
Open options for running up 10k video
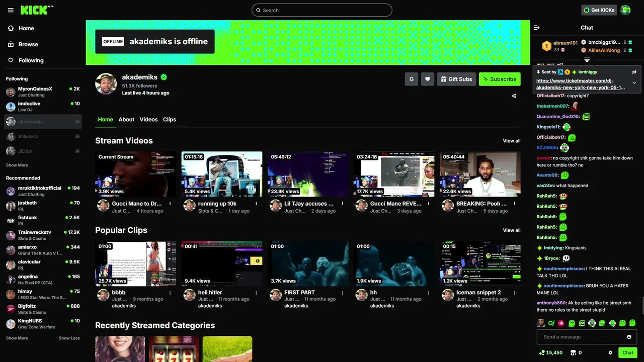256,204
